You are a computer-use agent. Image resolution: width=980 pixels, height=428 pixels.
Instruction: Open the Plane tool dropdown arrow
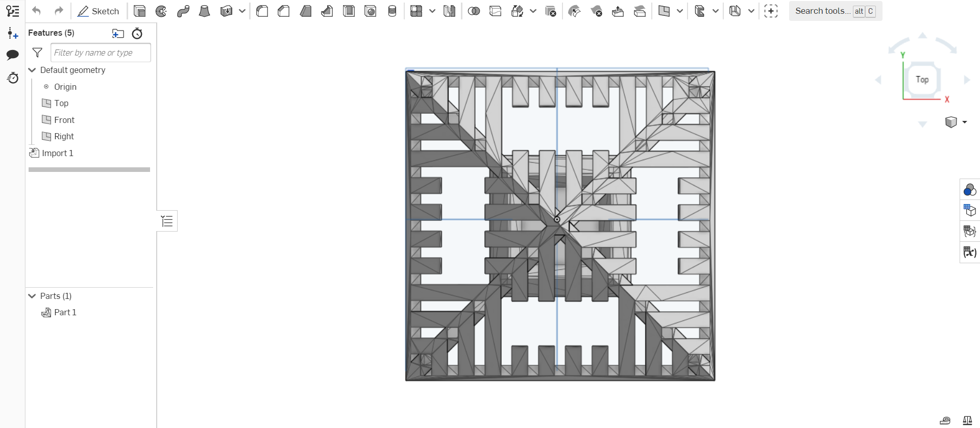pyautogui.click(x=680, y=11)
